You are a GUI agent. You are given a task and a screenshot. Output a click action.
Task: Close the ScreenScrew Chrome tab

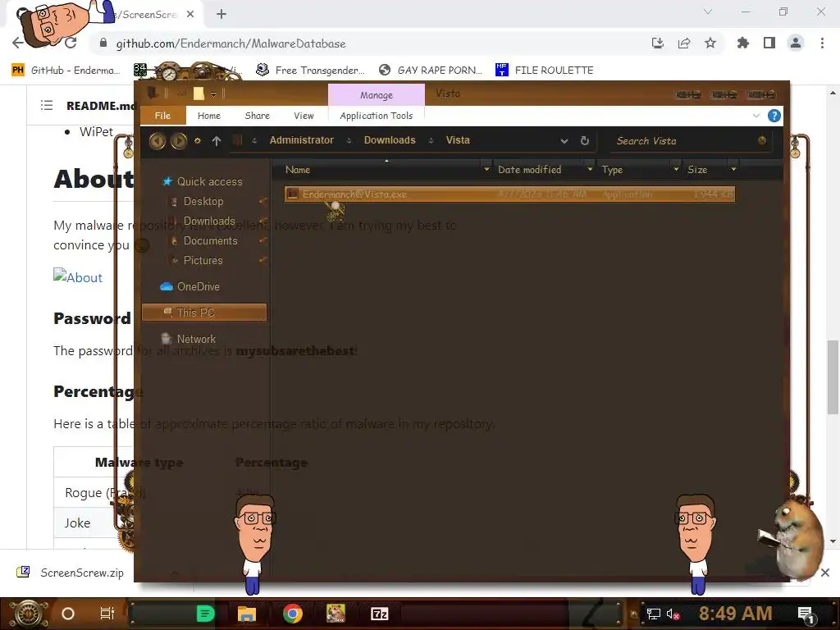coord(190,15)
